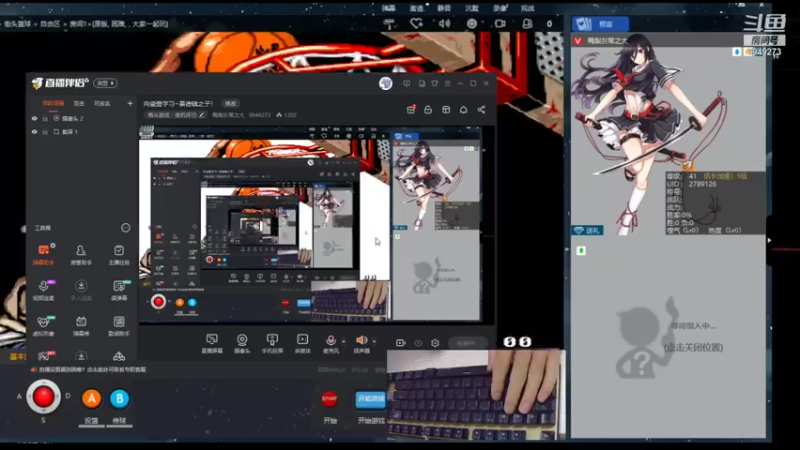The width and height of the screenshot is (800, 450).
Task: Click the player list icon in game toolbar
Action: (528, 23)
